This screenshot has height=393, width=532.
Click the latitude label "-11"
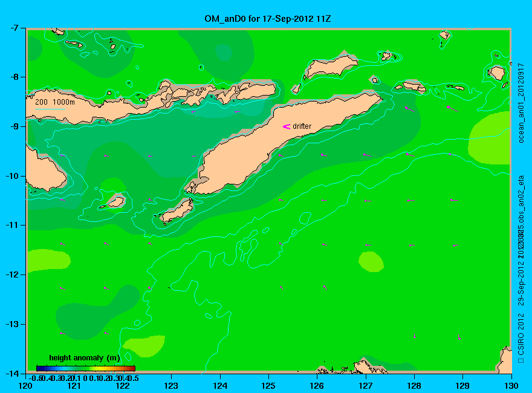pos(13,226)
